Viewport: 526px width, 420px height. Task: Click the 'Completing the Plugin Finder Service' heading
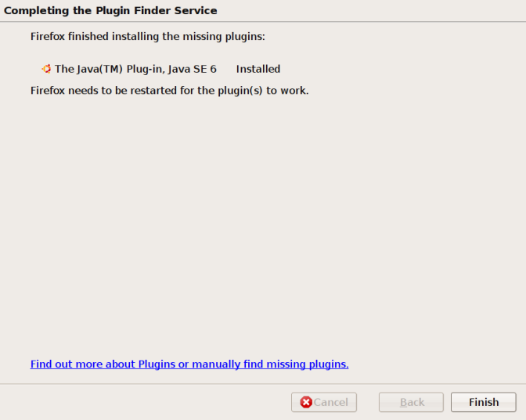(111, 11)
